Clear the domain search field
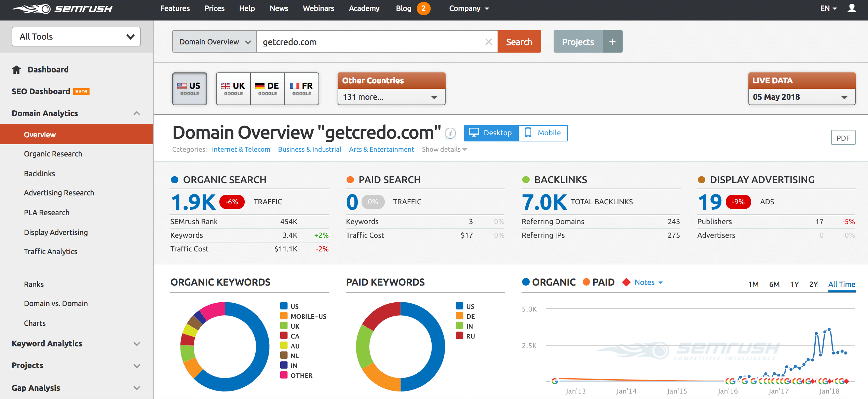 coord(489,42)
